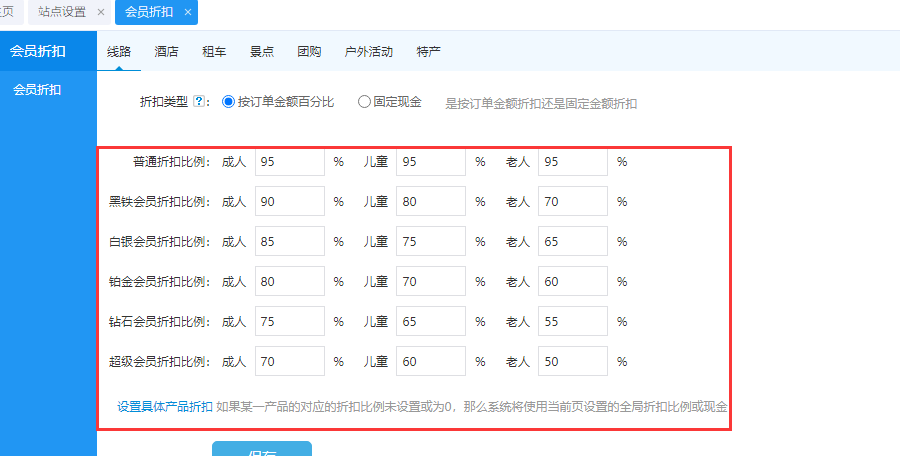Open the 站点设置 top tab
The width and height of the screenshot is (900, 456).
(x=62, y=12)
